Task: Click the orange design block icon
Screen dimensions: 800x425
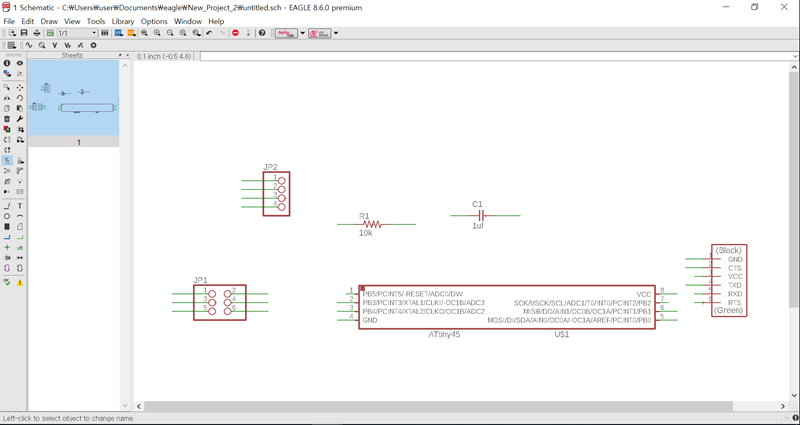Action: click(132, 33)
